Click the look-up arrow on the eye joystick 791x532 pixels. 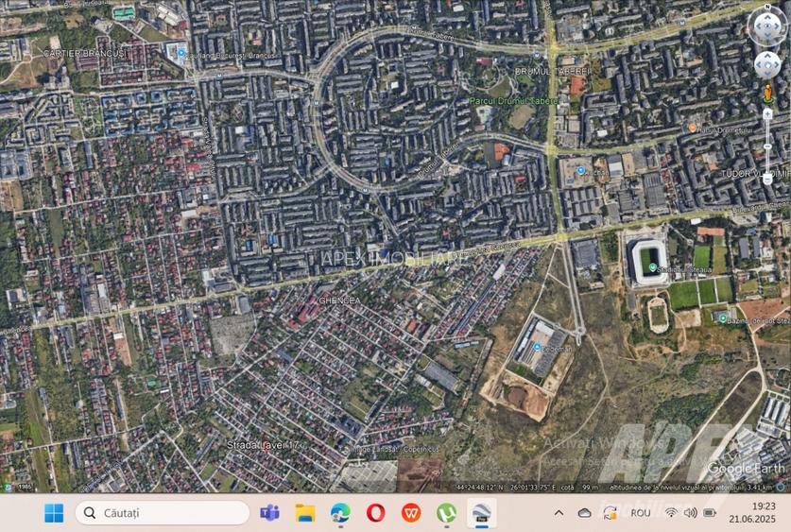[767, 17]
